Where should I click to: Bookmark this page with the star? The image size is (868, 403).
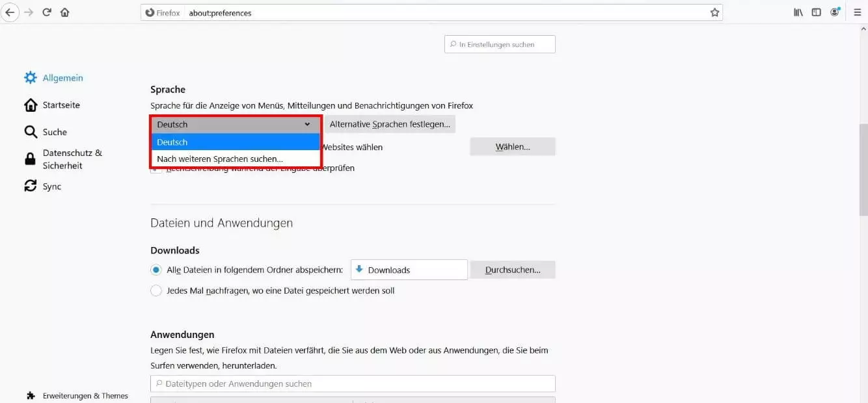714,12
